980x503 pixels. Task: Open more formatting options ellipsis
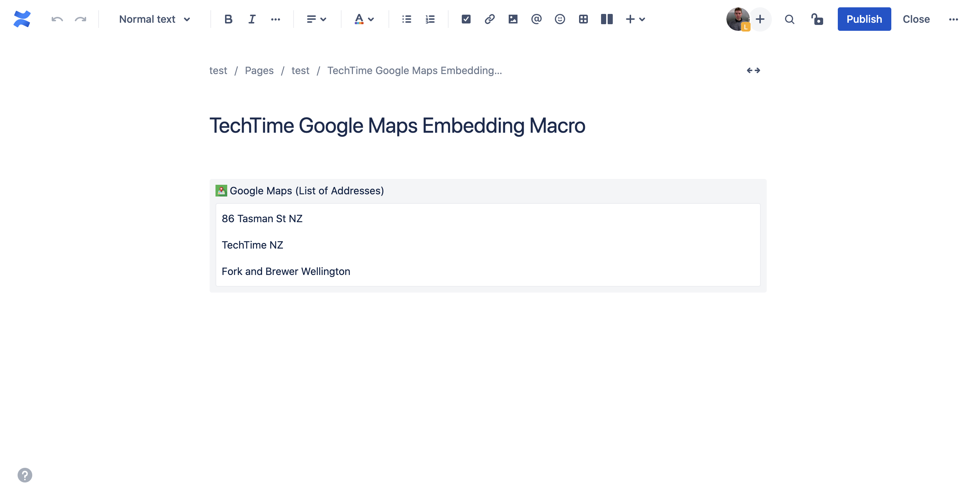pos(275,19)
